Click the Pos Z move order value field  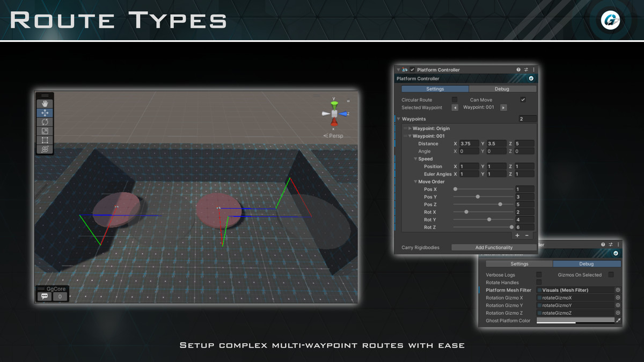(x=524, y=204)
